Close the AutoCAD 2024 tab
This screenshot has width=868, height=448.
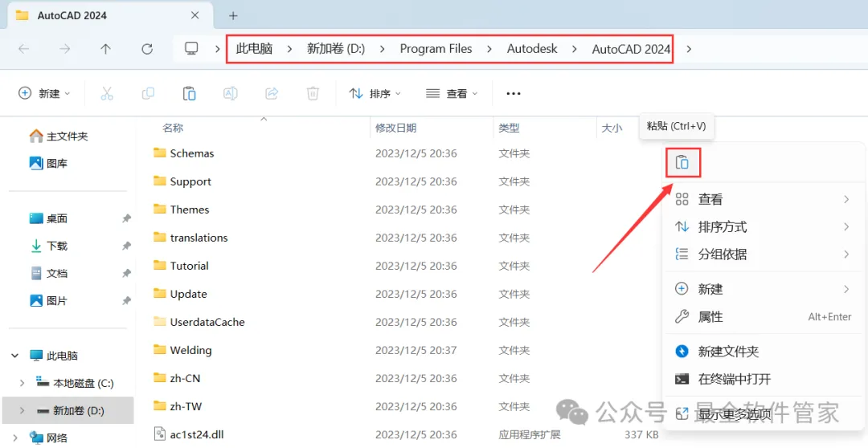[x=194, y=15]
